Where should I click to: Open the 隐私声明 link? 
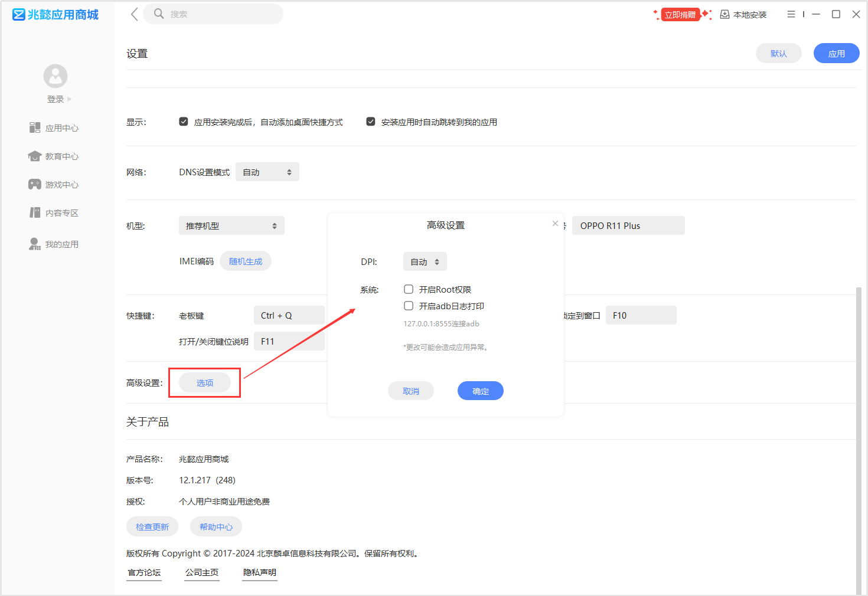[x=260, y=572]
